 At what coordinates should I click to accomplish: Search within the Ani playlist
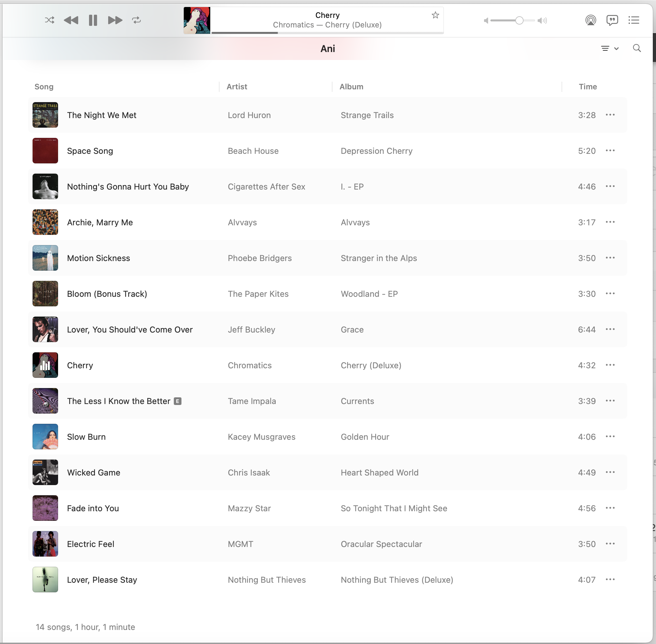pyautogui.click(x=637, y=48)
